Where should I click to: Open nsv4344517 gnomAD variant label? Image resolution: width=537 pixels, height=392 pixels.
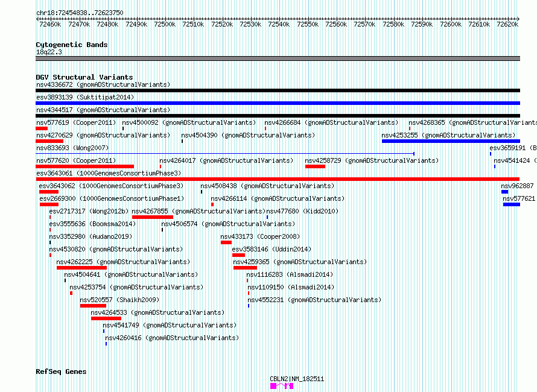(103, 110)
